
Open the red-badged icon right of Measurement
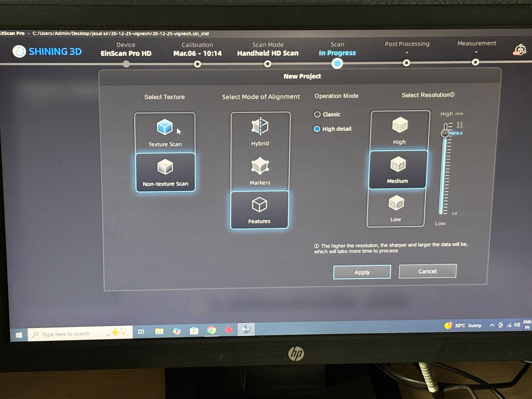click(x=520, y=50)
